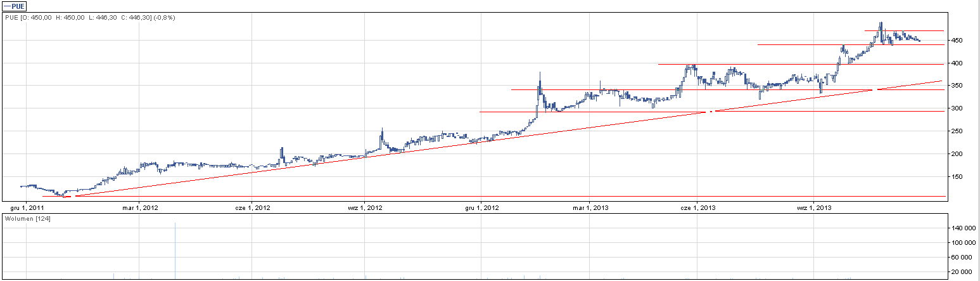The height and width of the screenshot is (281, 980).
Task: Click the 200 price axis label
Action: 957,154
